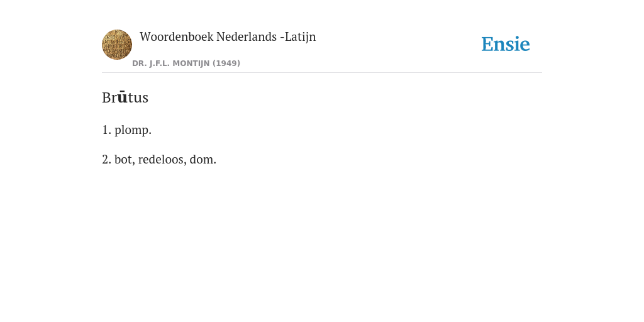Click the year (1949) in the author line
644x322 pixels.
pos(226,64)
